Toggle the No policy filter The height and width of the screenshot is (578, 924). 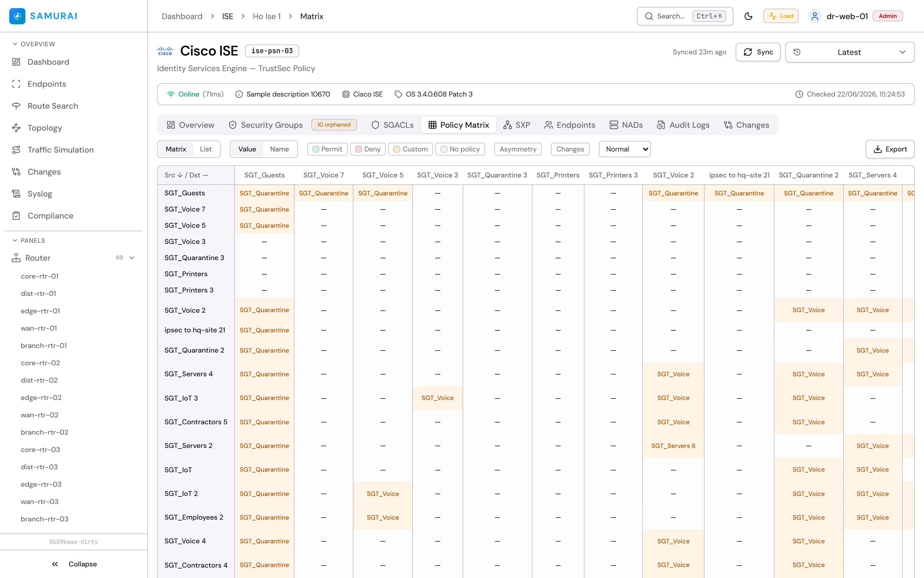tap(460, 149)
